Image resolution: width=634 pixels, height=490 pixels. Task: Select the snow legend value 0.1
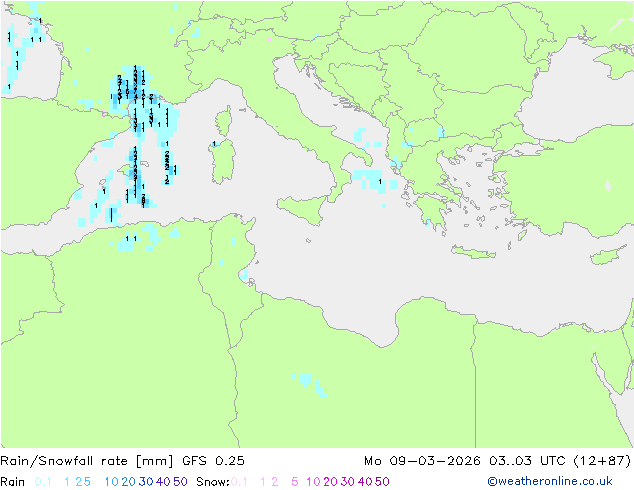click(x=239, y=482)
